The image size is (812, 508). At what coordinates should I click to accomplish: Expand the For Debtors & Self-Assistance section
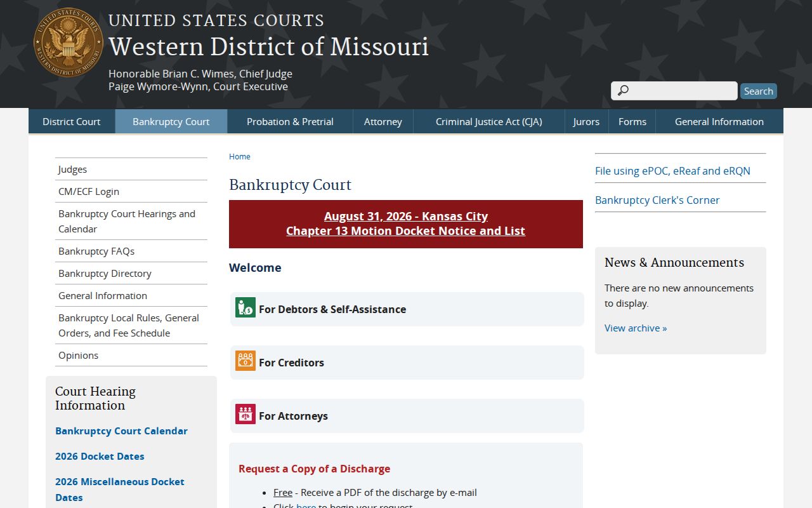point(407,309)
